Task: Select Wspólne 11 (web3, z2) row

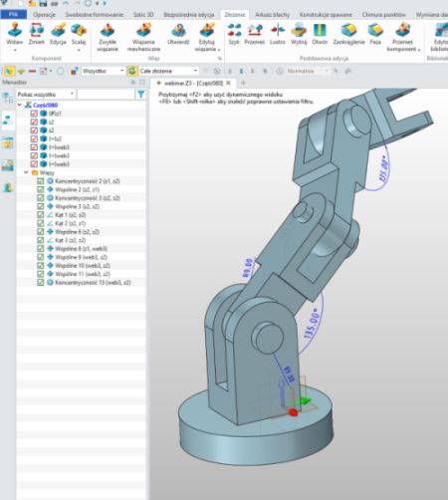Action: (x=83, y=274)
